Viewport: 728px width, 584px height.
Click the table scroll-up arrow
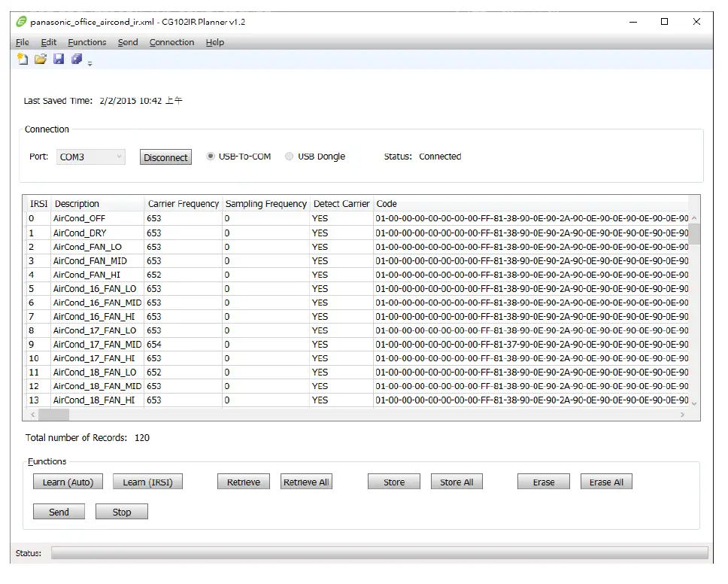(694, 217)
